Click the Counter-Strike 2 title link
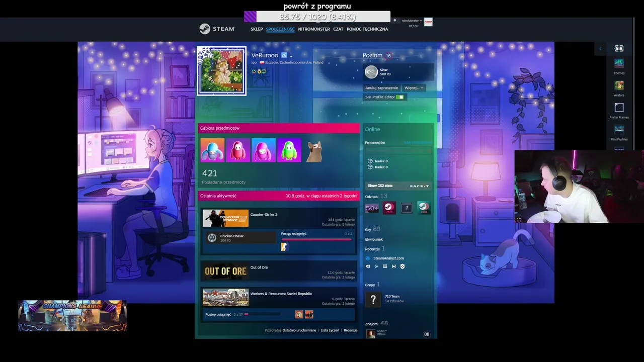Image resolution: width=644 pixels, height=362 pixels. pyautogui.click(x=264, y=215)
